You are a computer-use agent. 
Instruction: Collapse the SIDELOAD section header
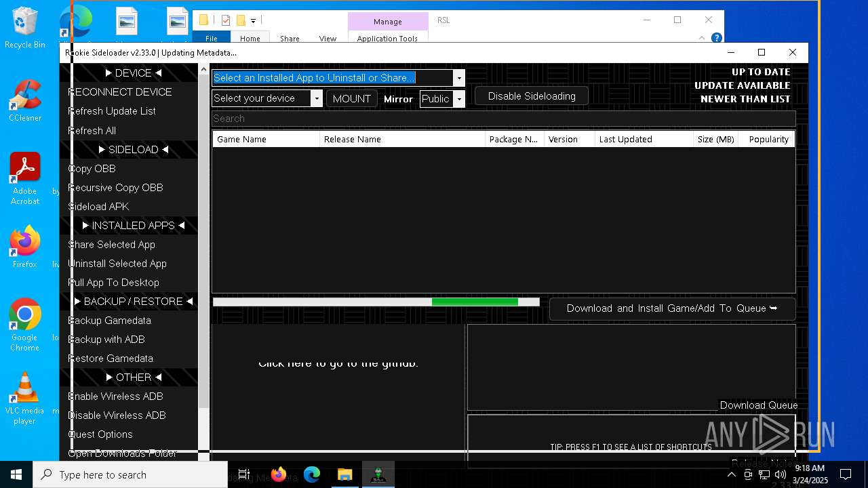[134, 149]
